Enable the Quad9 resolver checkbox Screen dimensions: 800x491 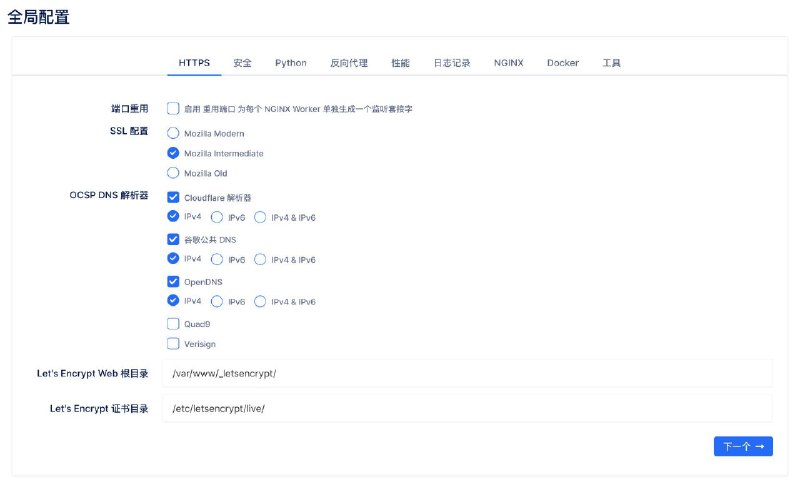tap(173, 324)
